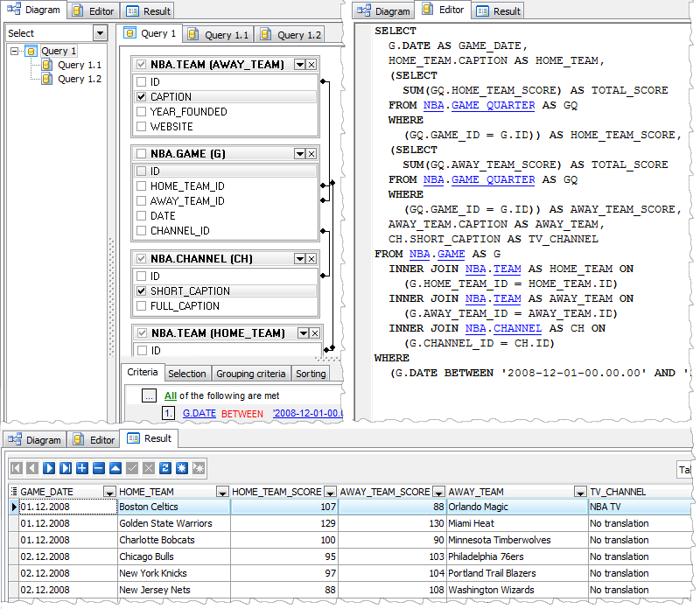Click the next record navigator arrow
The width and height of the screenshot is (700, 609).
(x=49, y=468)
